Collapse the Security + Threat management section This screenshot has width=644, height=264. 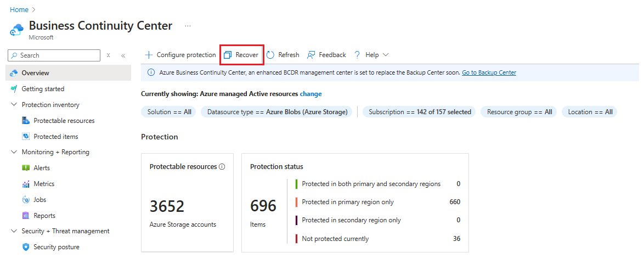point(14,231)
